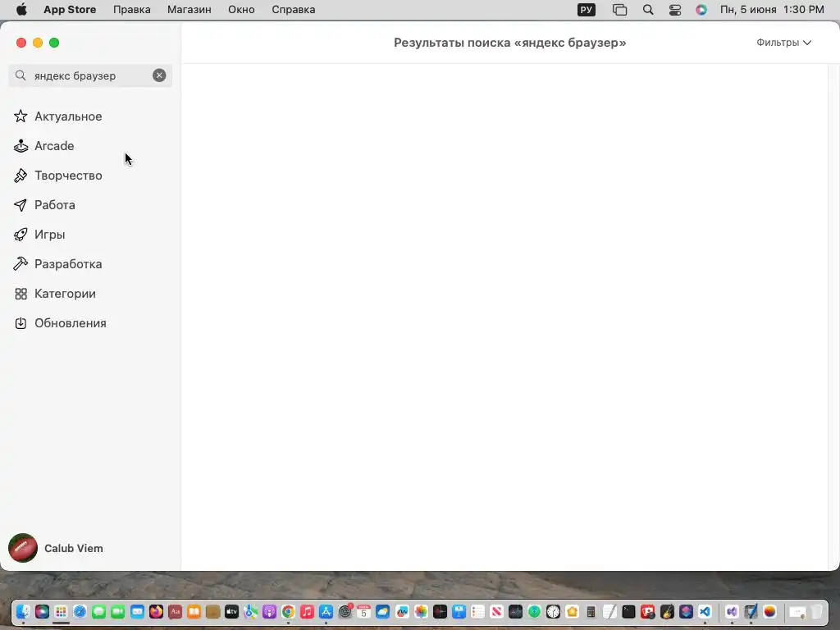Open the Home app in the Dock

(572, 612)
